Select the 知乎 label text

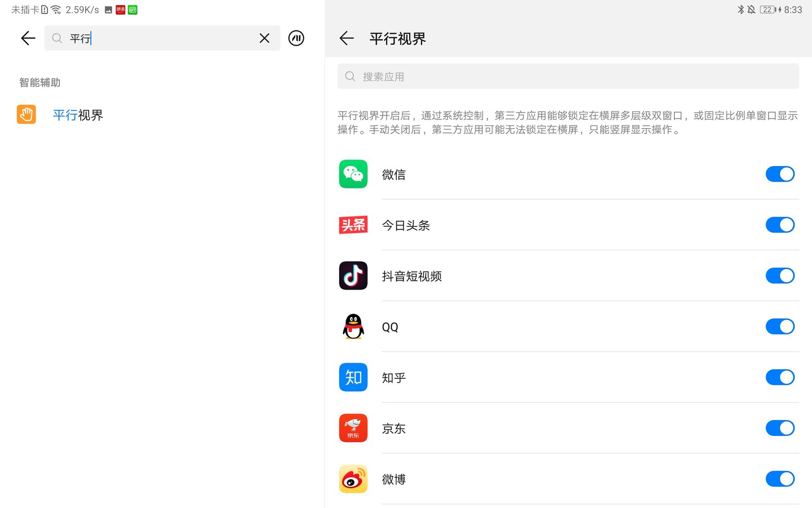coord(394,378)
